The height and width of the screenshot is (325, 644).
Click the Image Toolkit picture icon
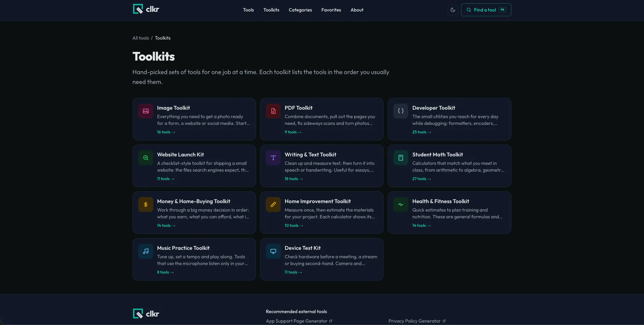(146, 111)
